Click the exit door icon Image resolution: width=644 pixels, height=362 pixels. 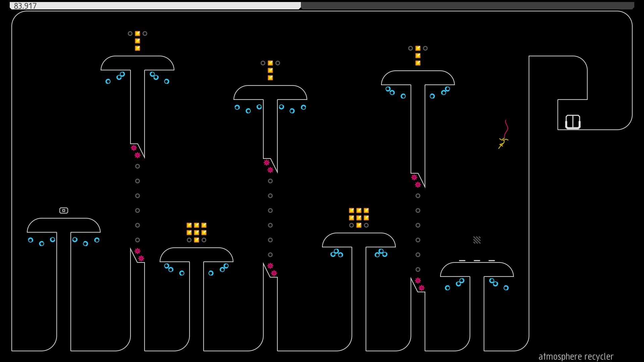573,122
